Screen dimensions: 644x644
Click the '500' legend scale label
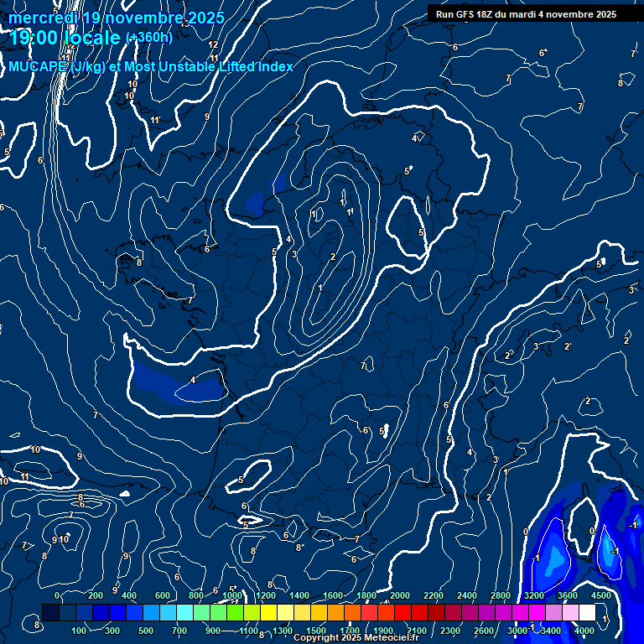[x=145, y=631]
